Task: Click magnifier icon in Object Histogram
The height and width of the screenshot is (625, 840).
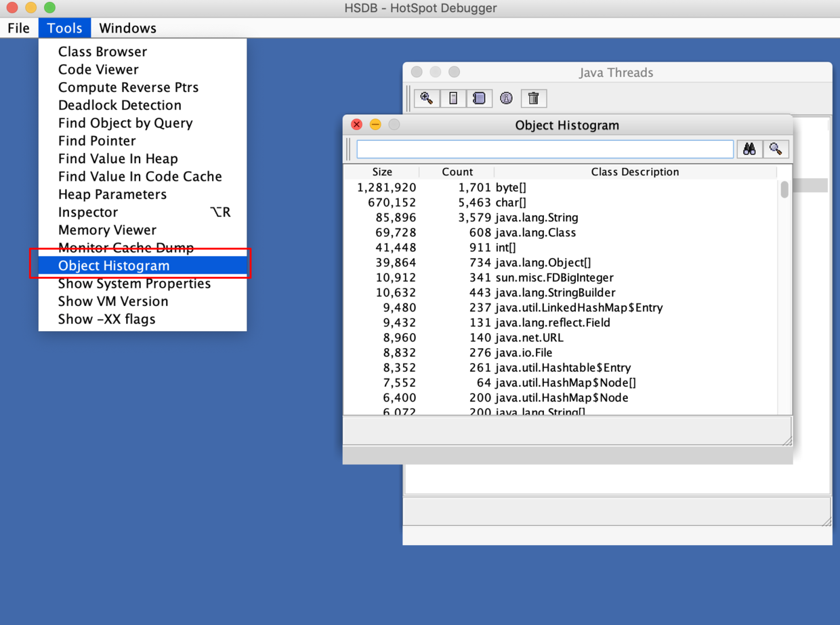Action: 776,149
